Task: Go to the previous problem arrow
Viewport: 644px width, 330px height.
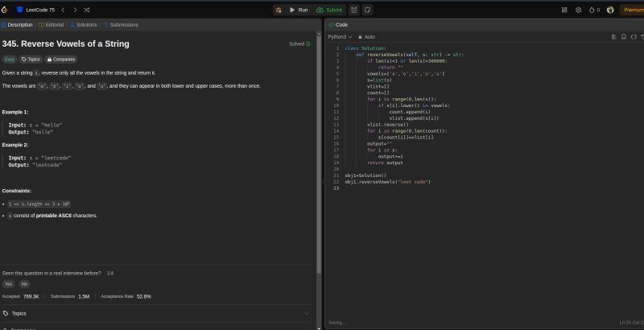Action: [64, 10]
